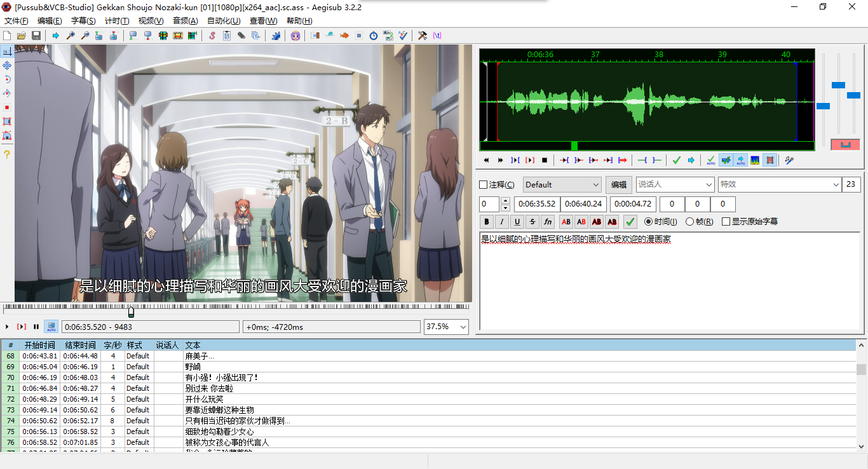Open the Default style dropdown
Viewport: 868px width, 469px height.
[562, 185]
